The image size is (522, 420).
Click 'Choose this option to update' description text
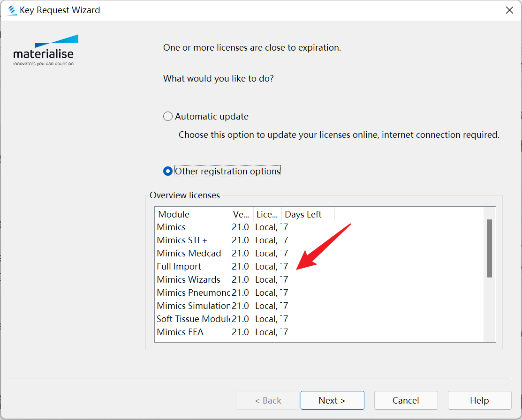[339, 135]
